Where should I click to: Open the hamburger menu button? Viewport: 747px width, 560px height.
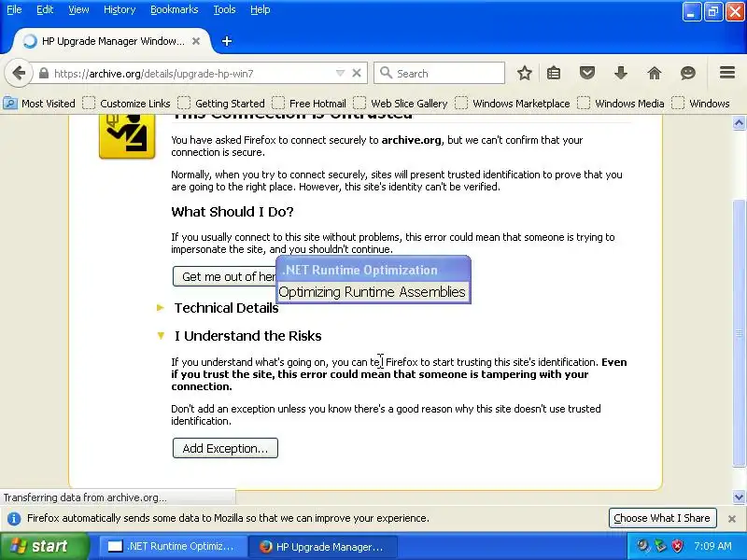tap(727, 73)
